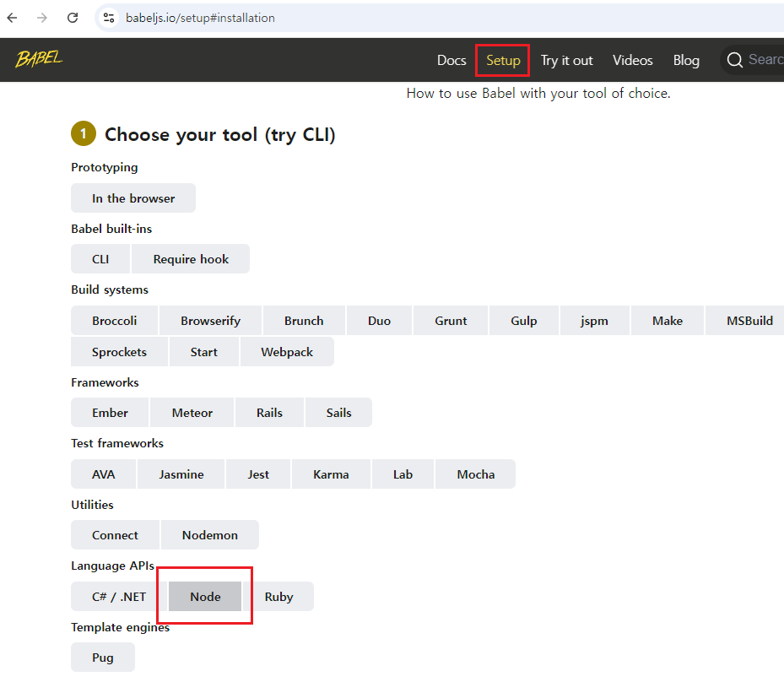The height and width of the screenshot is (682, 784).
Task: Choose the Start build system
Action: click(203, 351)
